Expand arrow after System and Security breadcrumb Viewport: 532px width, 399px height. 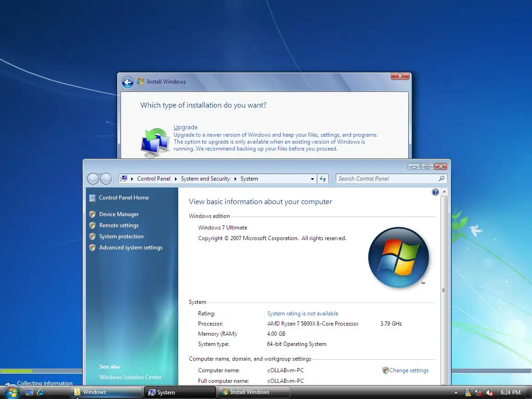235,179
